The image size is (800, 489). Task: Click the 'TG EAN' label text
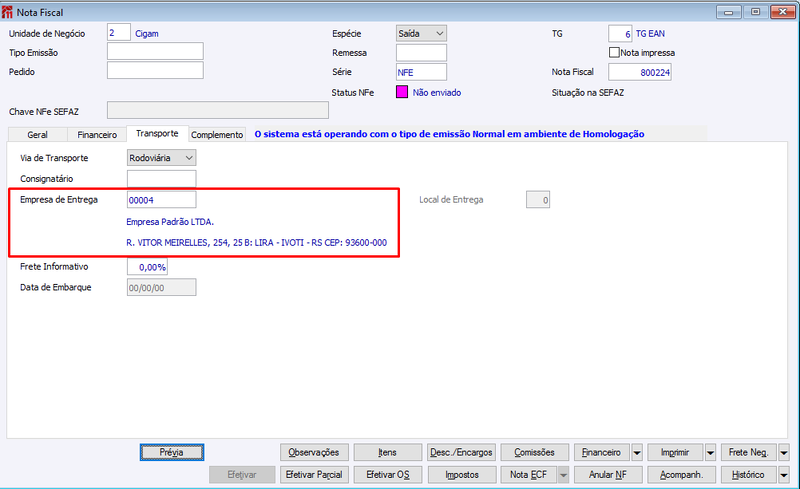(x=650, y=34)
